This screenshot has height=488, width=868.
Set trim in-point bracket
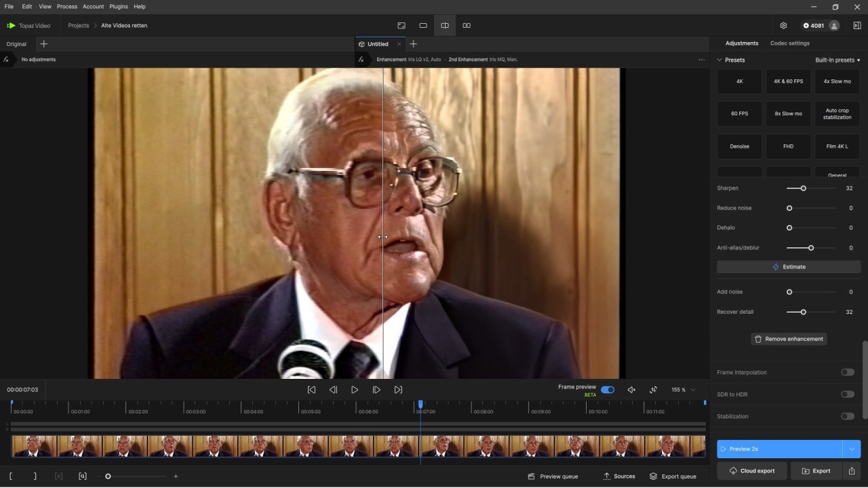click(11, 476)
